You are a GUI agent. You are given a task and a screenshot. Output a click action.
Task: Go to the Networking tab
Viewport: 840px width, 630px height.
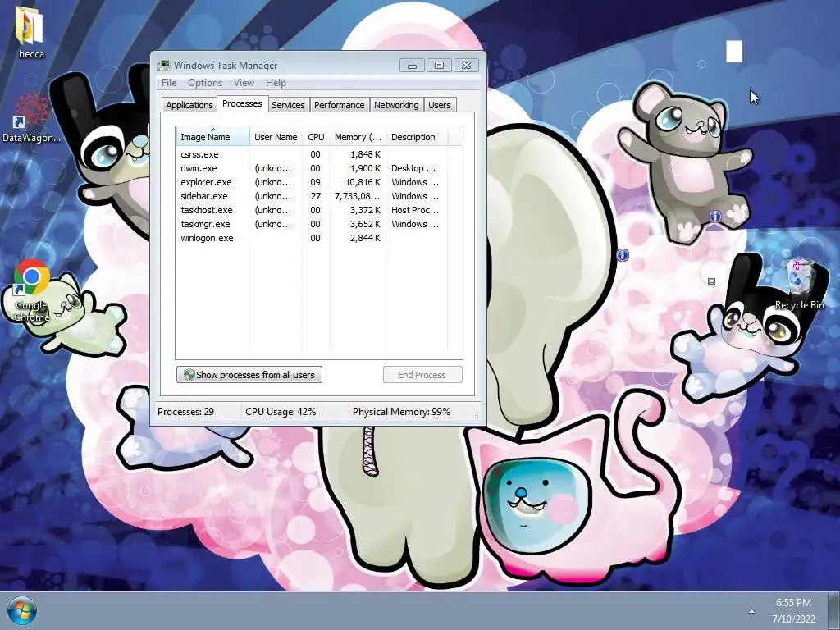[x=396, y=105]
